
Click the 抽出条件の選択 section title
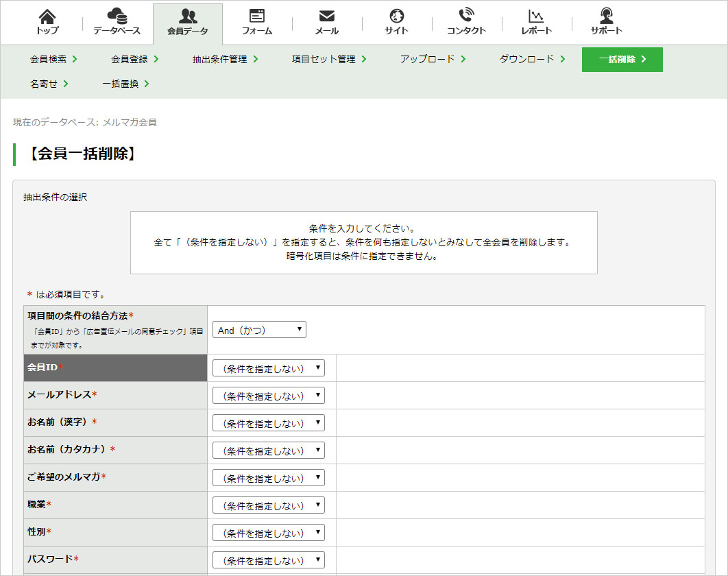click(x=56, y=197)
